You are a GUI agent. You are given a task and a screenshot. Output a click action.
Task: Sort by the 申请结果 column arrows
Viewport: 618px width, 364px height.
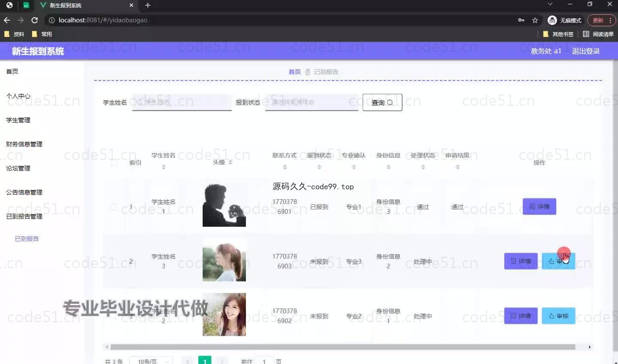(x=457, y=167)
